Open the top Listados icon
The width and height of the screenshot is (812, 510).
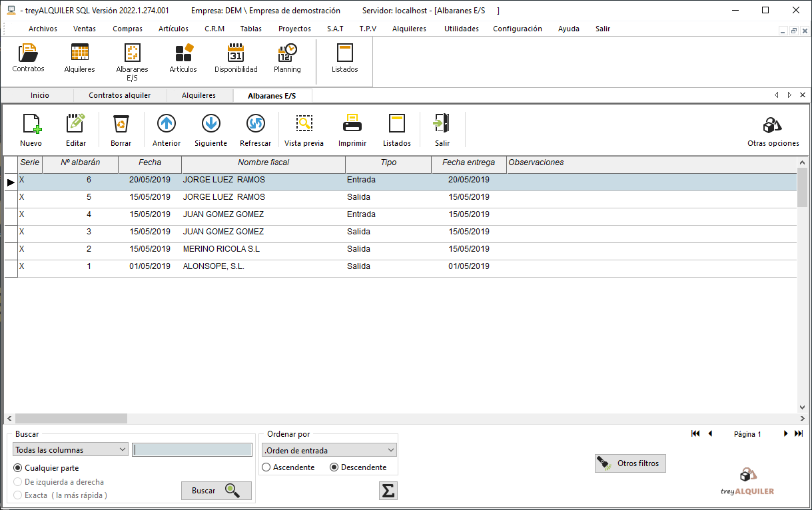[344, 59]
